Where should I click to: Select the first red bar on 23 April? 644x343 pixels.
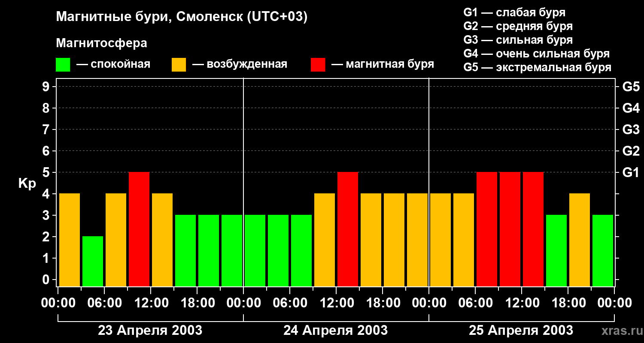click(x=139, y=229)
